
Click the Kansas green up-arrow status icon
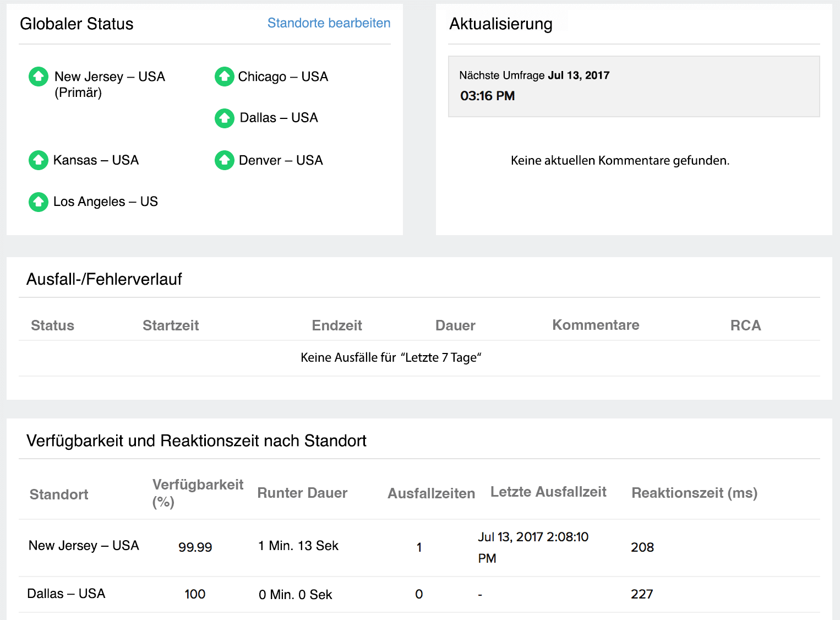39,160
